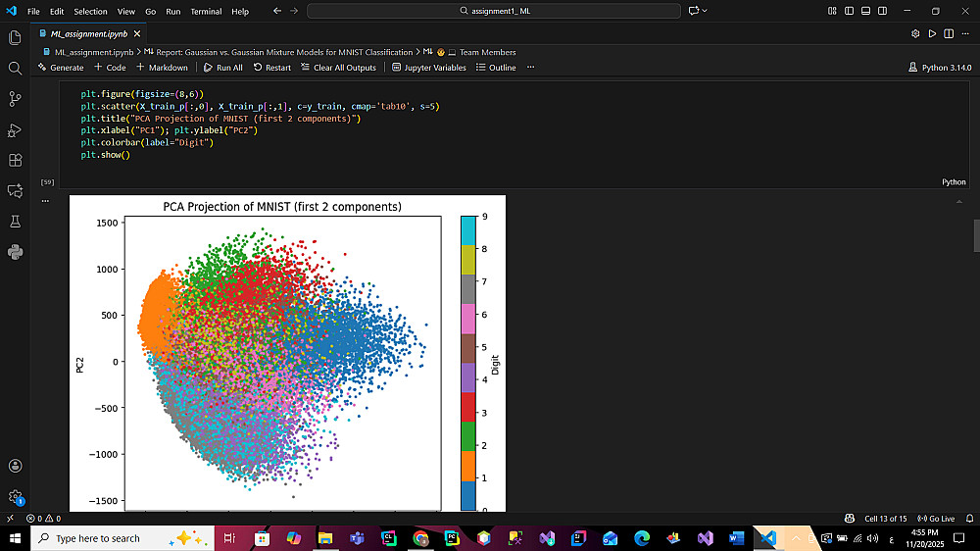
Task: Navigate forward with the right arrow
Action: point(294,11)
